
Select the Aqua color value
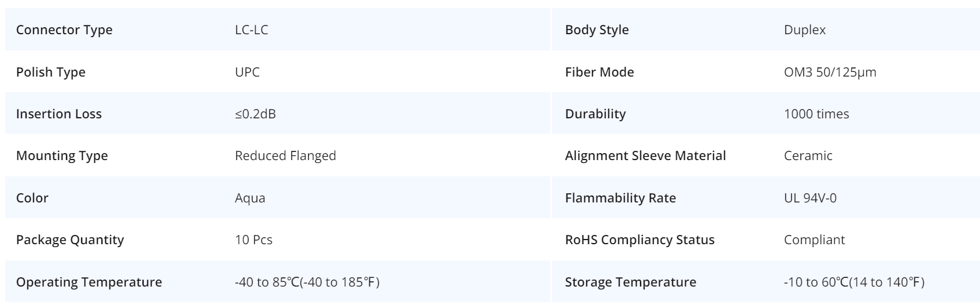pyautogui.click(x=250, y=198)
